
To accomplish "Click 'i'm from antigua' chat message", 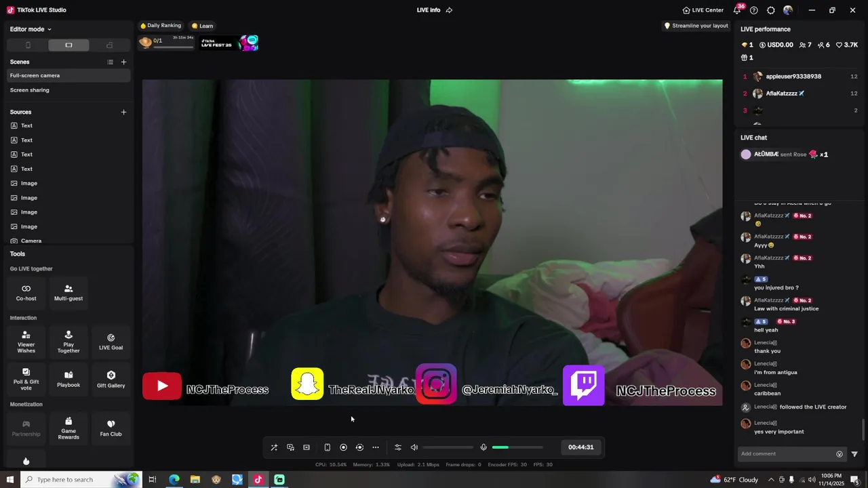I will click(776, 372).
